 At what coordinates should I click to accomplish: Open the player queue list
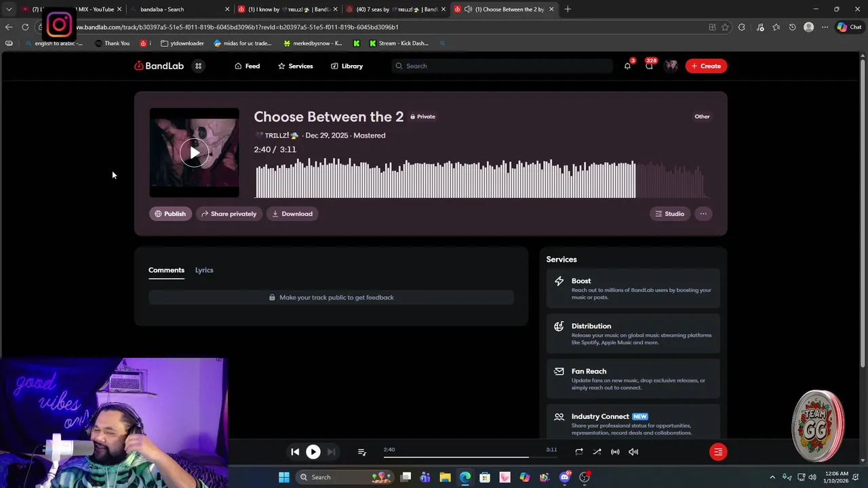point(361,451)
